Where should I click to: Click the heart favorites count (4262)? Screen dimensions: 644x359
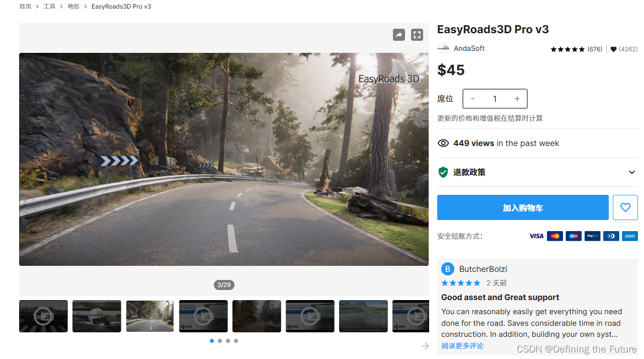click(624, 49)
